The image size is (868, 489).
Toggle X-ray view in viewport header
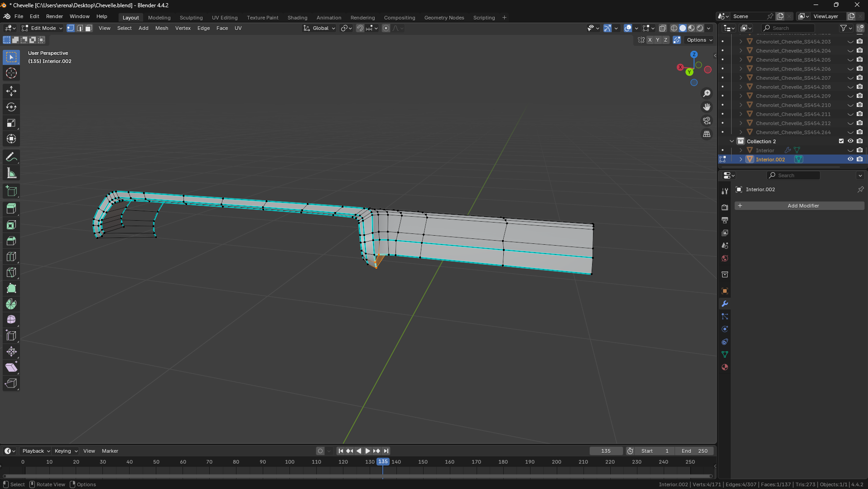click(x=663, y=28)
